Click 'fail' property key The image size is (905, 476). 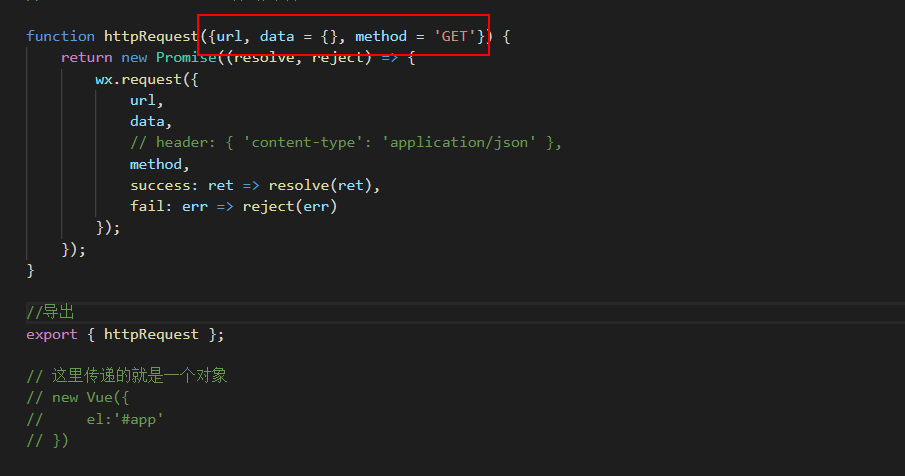147,207
